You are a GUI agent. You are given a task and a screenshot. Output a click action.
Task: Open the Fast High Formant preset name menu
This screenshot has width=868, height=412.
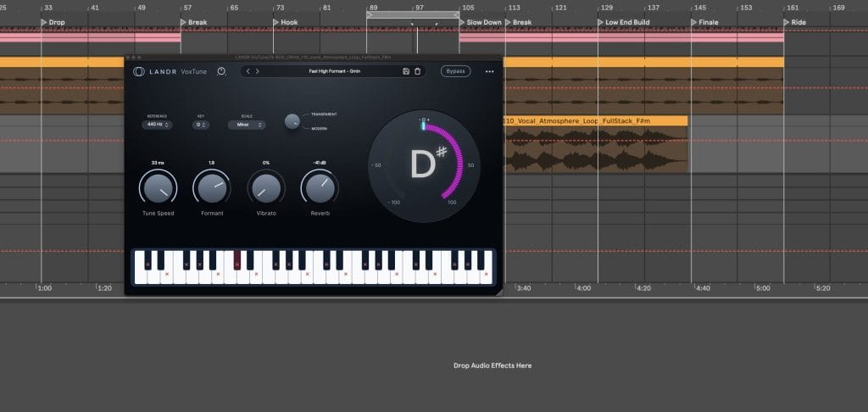pos(334,71)
